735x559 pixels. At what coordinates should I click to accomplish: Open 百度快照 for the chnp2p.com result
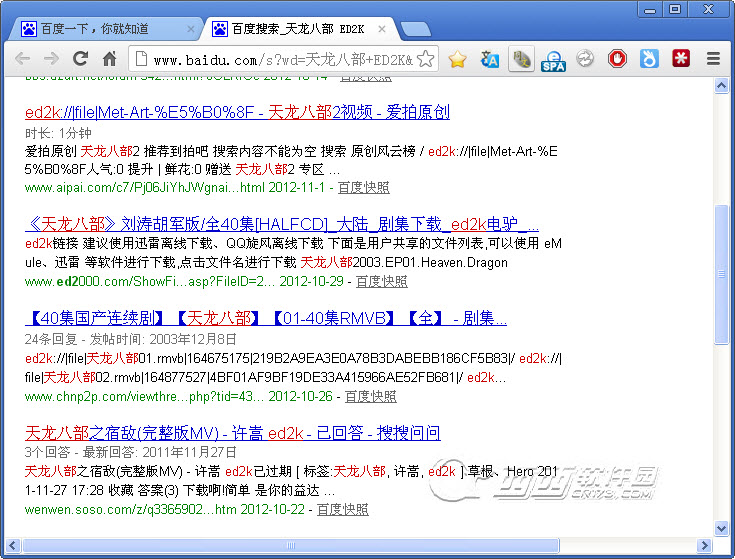click(x=371, y=396)
